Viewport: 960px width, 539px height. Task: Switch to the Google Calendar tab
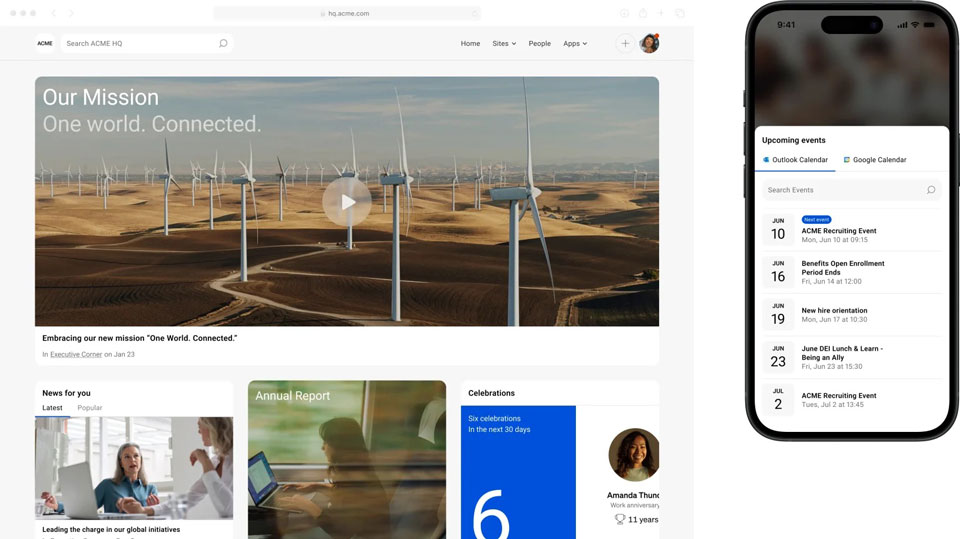(874, 160)
